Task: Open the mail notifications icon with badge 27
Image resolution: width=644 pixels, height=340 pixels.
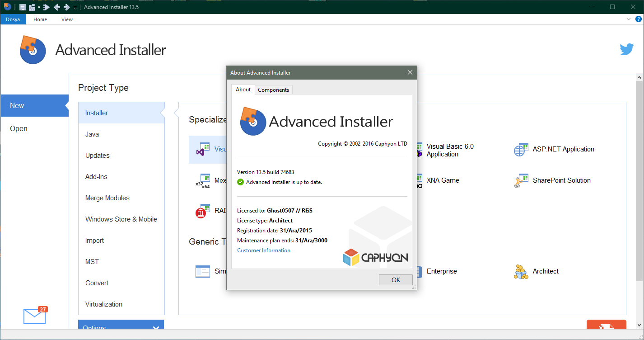Action: tap(35, 316)
